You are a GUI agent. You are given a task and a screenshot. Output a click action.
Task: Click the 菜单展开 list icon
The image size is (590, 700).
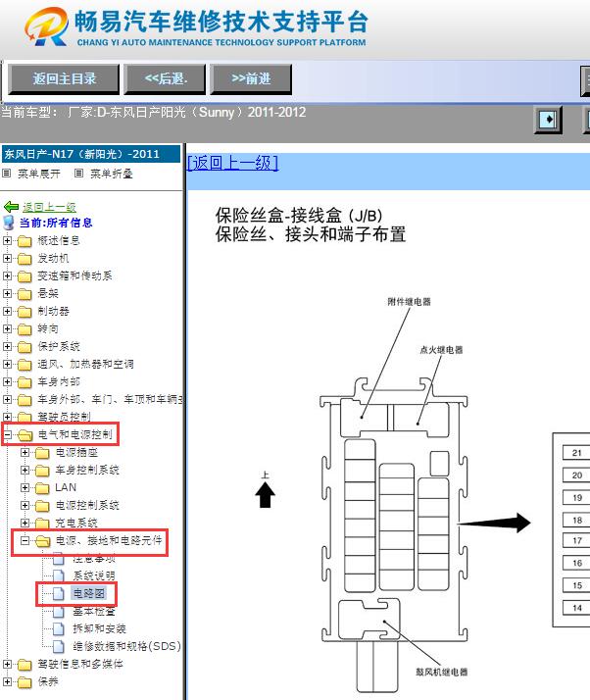point(7,173)
